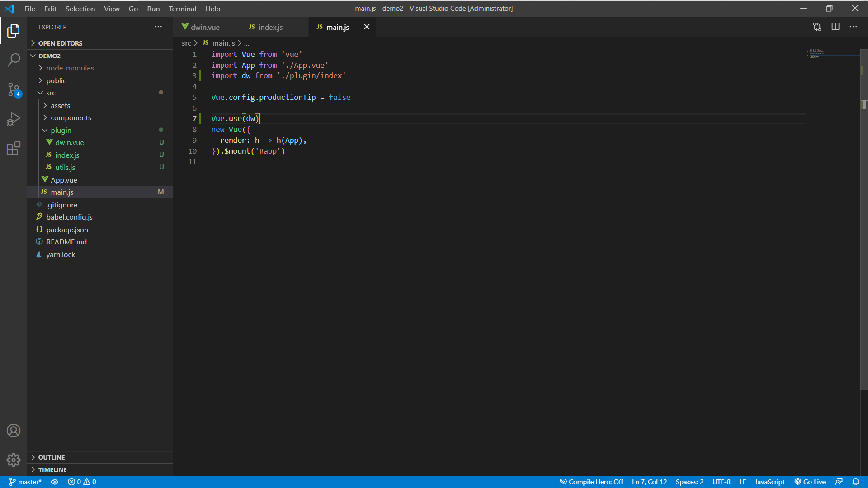Expand the Timeline section
Image resolution: width=868 pixels, height=488 pixels.
point(100,470)
